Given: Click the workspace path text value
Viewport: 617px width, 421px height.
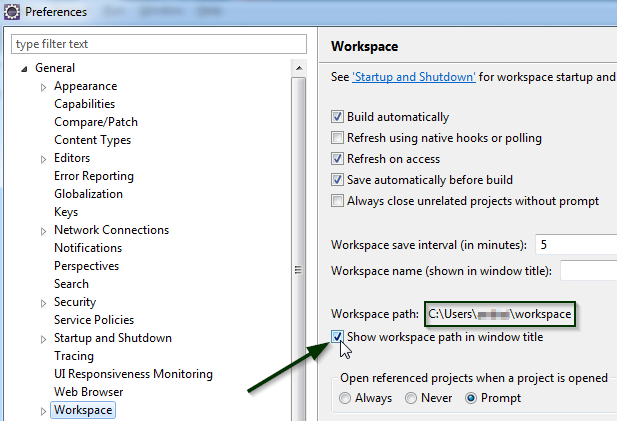Looking at the screenshot, I should pyautogui.click(x=500, y=314).
